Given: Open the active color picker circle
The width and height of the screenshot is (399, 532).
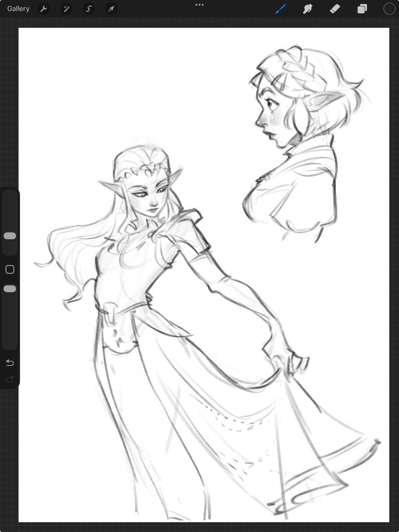Looking at the screenshot, I should pos(389,9).
